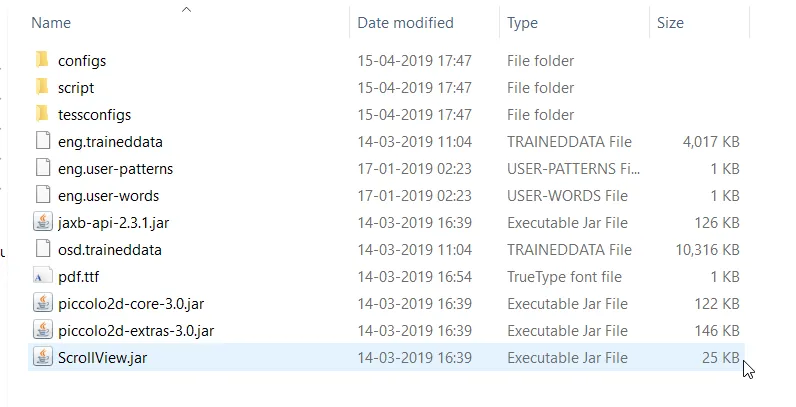
Task: Click the osd.traineddata file icon
Action: pyautogui.click(x=42, y=249)
